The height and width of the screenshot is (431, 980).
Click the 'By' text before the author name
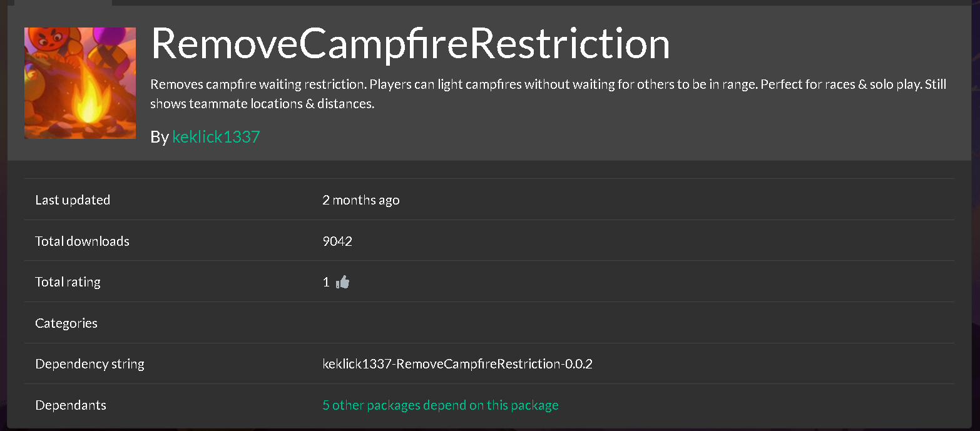click(x=160, y=137)
